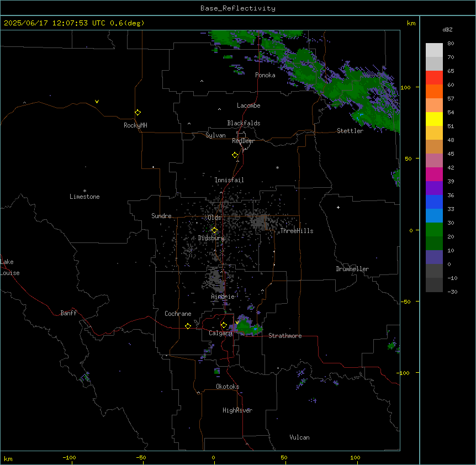
Task: Click the dBZ legend heading
Action: click(447, 29)
